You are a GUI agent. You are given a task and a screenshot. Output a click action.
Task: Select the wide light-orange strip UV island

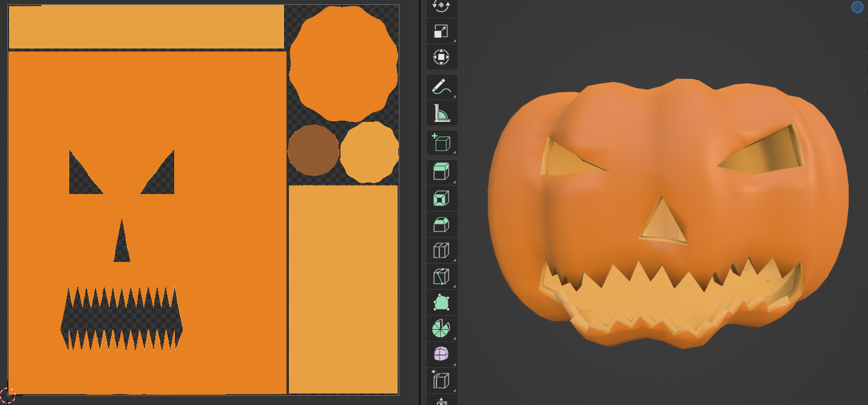coord(146,27)
